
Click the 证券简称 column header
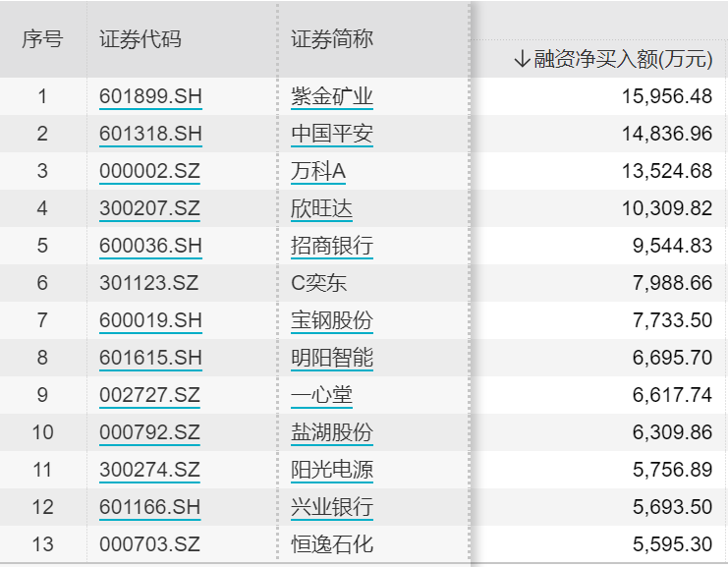point(332,39)
